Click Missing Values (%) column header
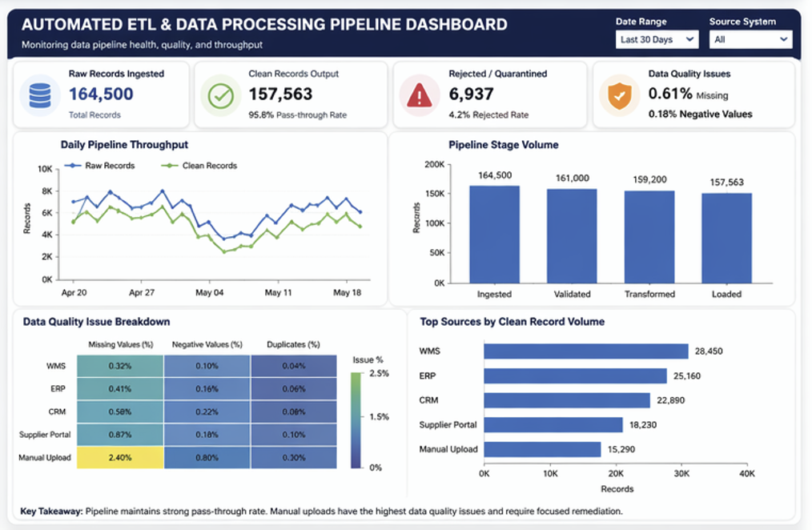Screen dimensions: 812x530 120,344
